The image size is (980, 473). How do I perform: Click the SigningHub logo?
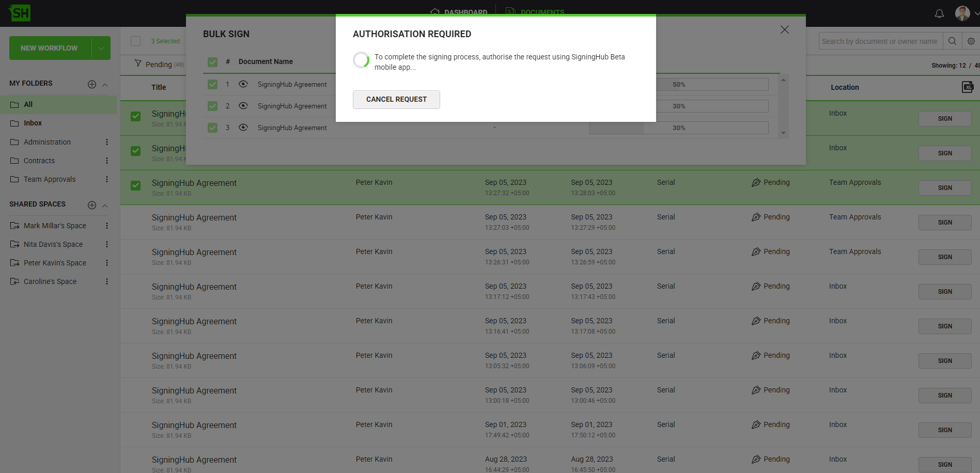coord(20,13)
